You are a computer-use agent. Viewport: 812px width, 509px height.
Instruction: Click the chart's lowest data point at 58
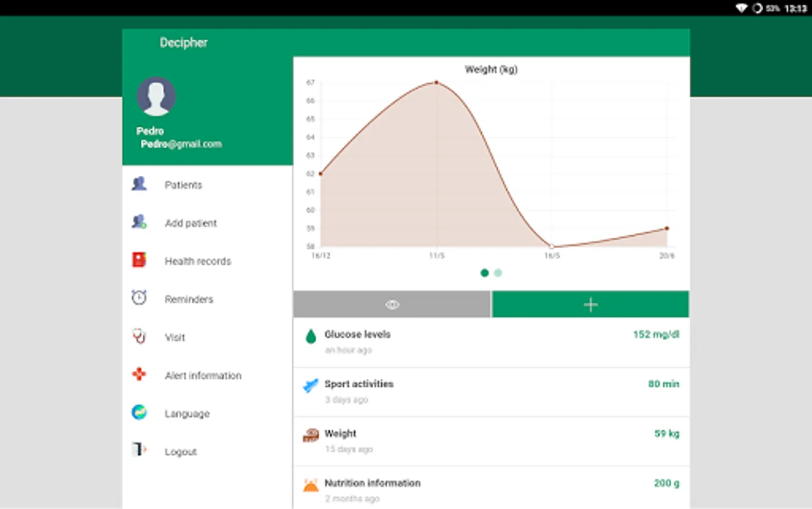[552, 246]
